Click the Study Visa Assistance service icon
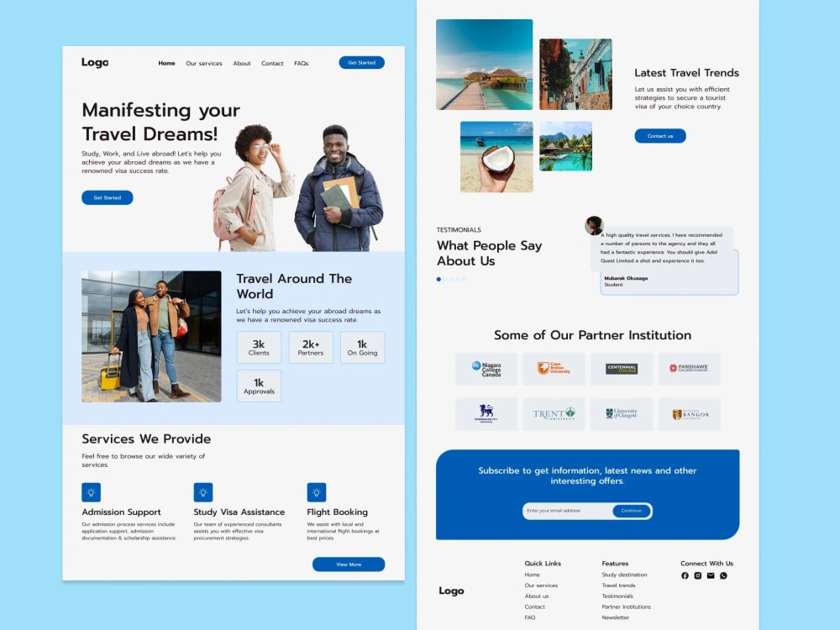Screen dimensions: 840x630 [x=202, y=491]
